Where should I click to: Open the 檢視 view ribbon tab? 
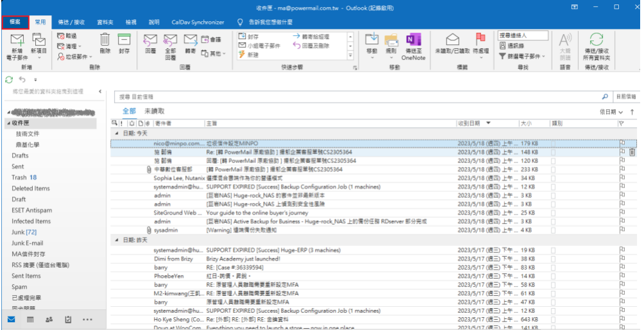point(131,22)
